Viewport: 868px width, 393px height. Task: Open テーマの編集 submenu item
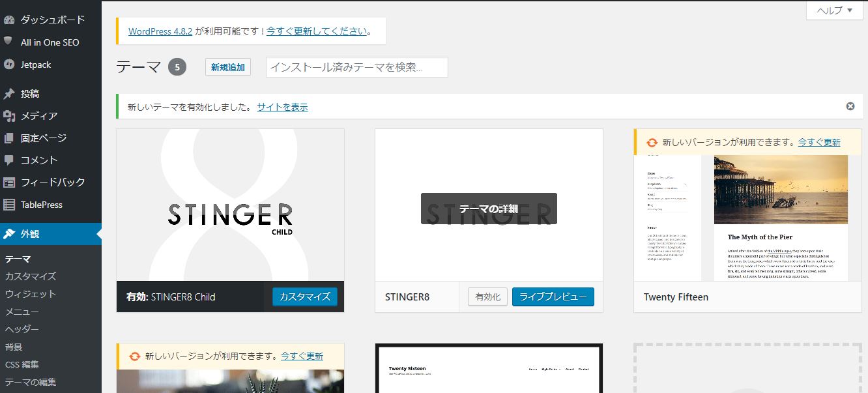pyautogui.click(x=31, y=382)
